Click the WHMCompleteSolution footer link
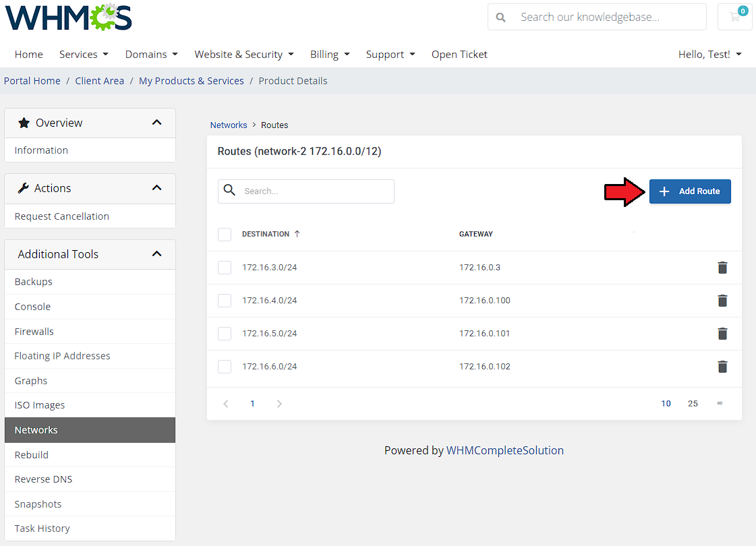 tap(505, 450)
